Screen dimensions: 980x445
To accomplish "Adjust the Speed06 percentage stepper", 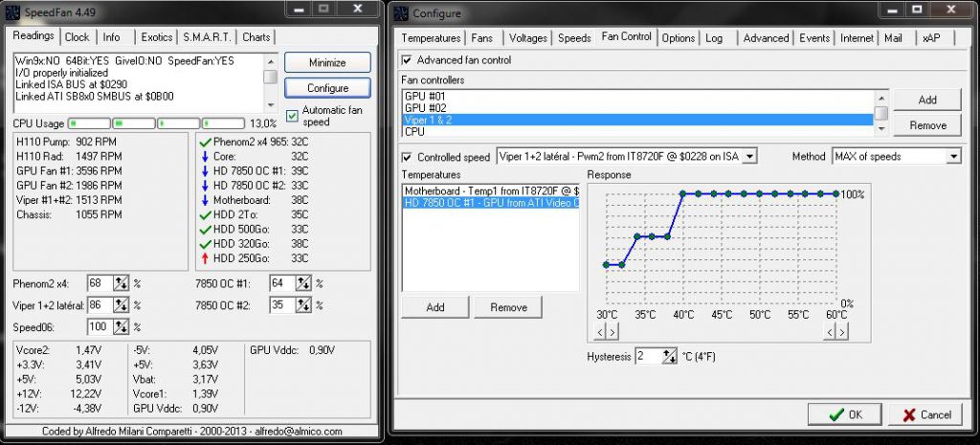I will click(122, 327).
